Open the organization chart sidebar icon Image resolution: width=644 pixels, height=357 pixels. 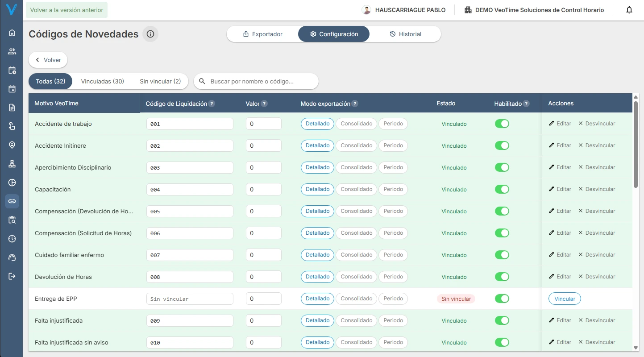coord(12,164)
